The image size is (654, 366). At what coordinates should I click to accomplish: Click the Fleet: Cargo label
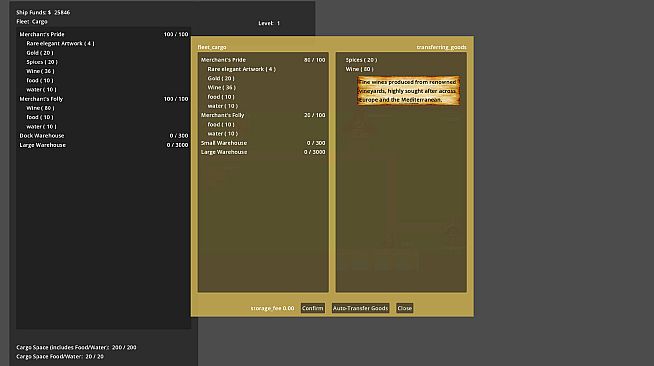[32, 22]
